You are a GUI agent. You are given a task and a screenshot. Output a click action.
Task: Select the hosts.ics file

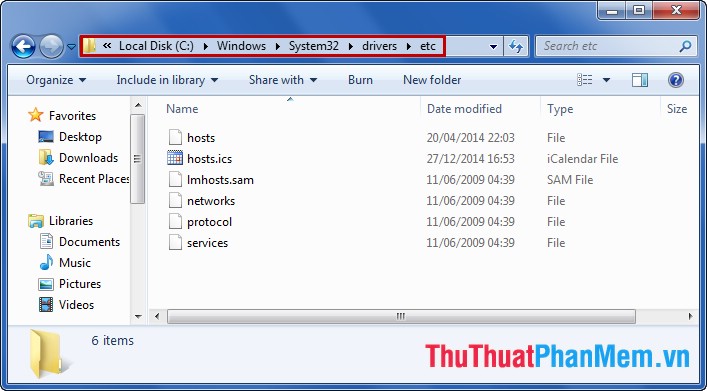point(209,159)
